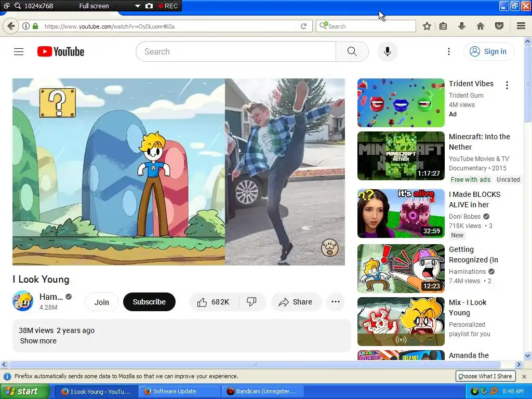Open Bandicam Full screen mode dropdown
This screenshot has height=399, width=532.
tap(137, 6)
